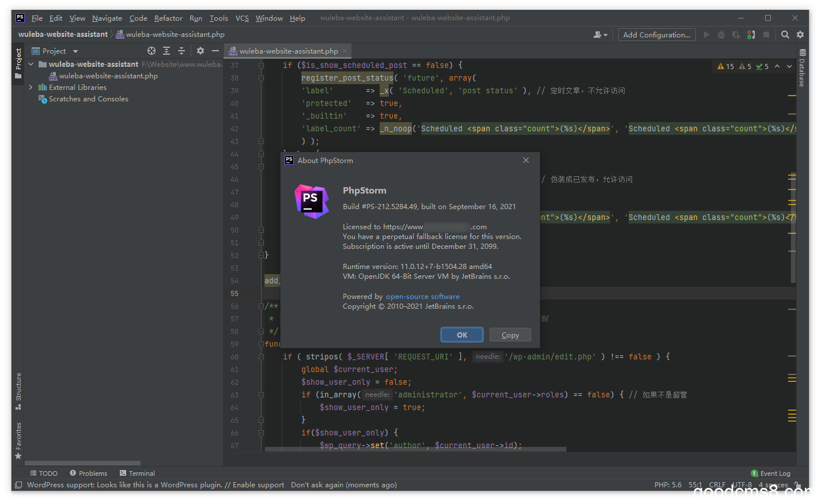The height and width of the screenshot is (504, 821).
Task: Open the Terminal tool window
Action: click(137, 473)
